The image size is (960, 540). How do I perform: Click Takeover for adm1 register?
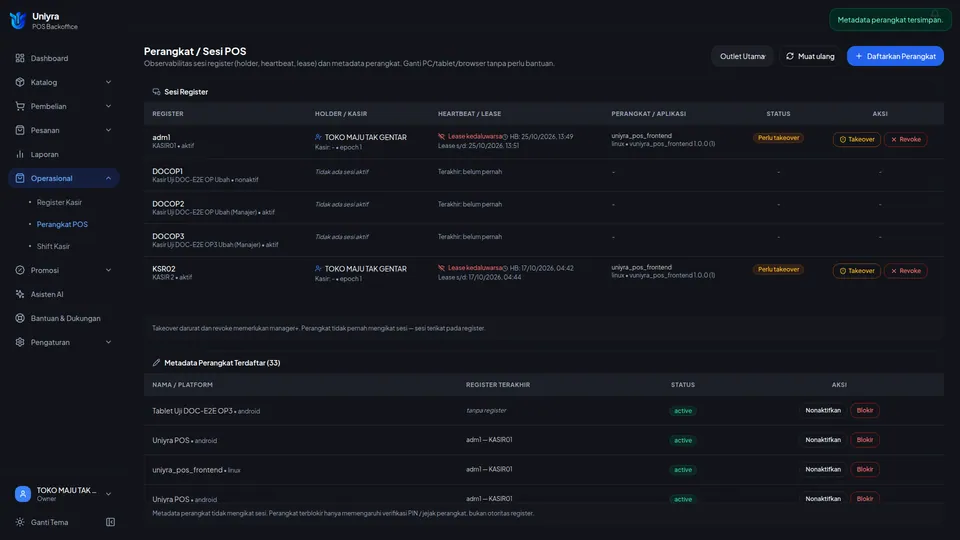coord(857,140)
